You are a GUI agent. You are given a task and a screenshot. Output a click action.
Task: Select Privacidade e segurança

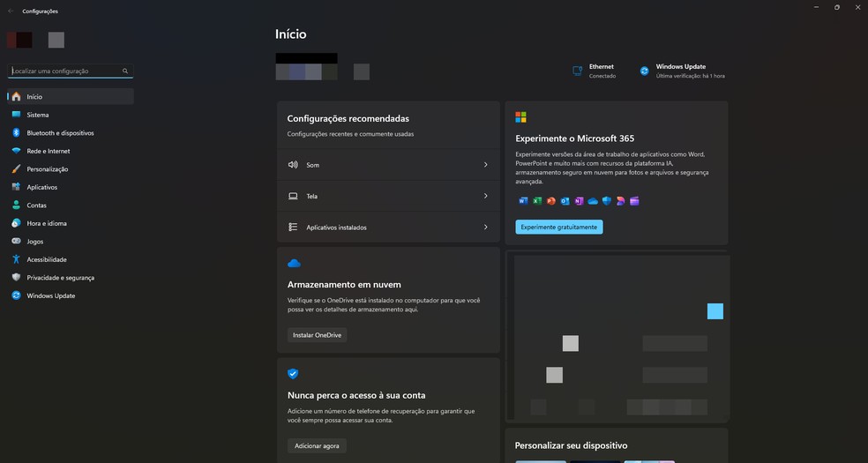tap(71, 278)
